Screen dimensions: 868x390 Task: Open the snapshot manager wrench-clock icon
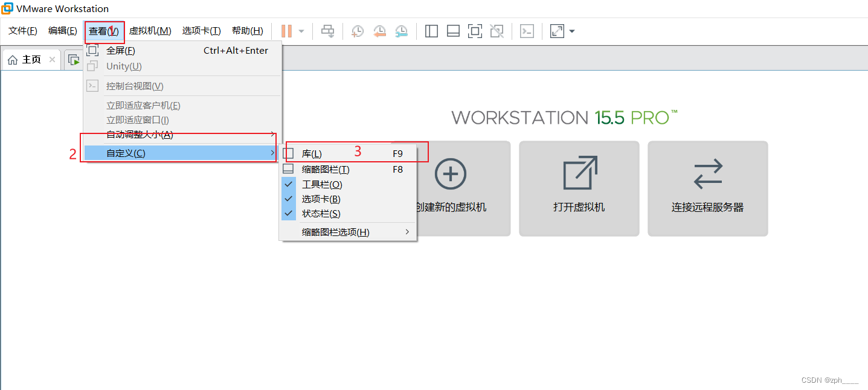pos(401,31)
